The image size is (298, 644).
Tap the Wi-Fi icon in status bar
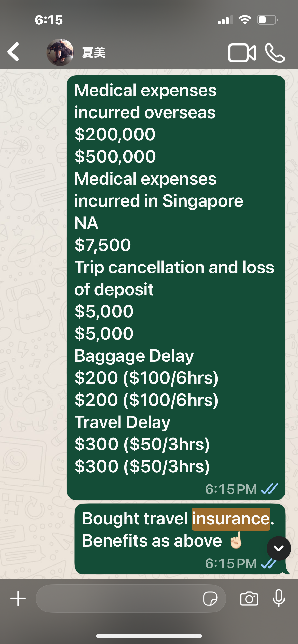(x=245, y=20)
